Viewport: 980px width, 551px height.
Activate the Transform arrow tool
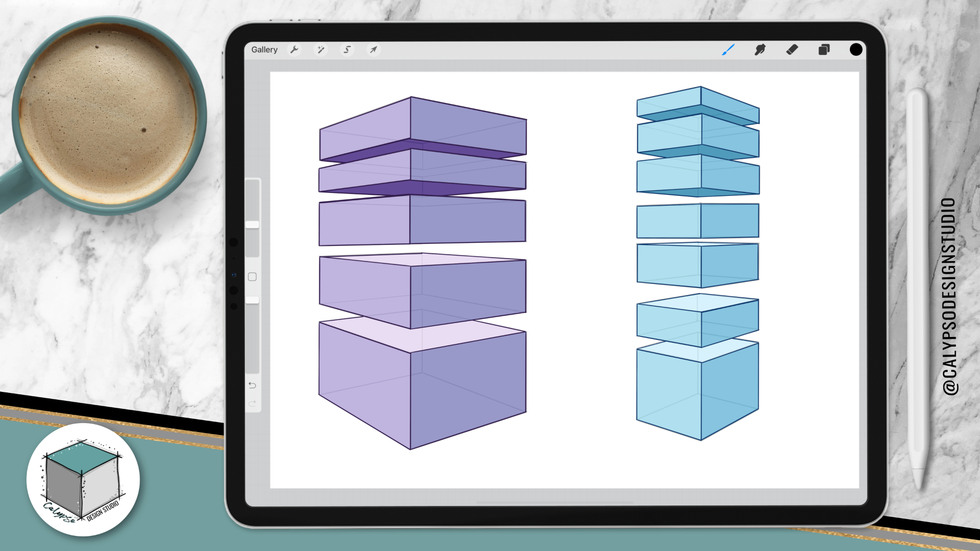pos(373,49)
